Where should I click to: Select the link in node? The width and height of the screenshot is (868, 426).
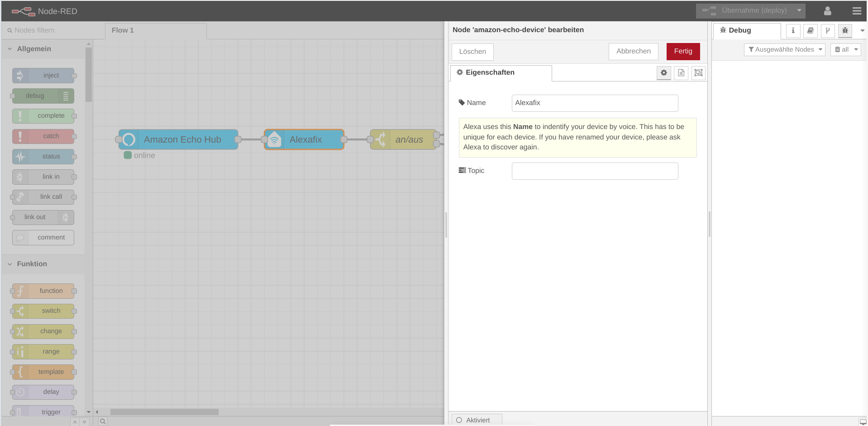pyautogui.click(x=43, y=177)
